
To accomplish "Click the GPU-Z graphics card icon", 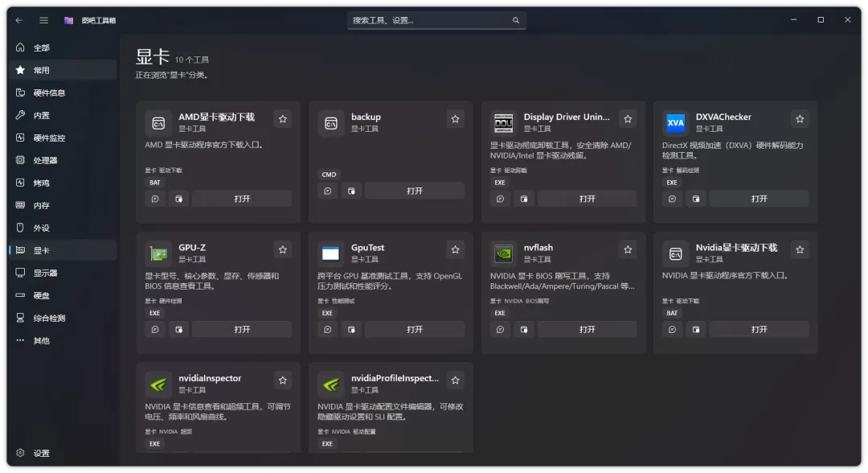I will click(158, 253).
